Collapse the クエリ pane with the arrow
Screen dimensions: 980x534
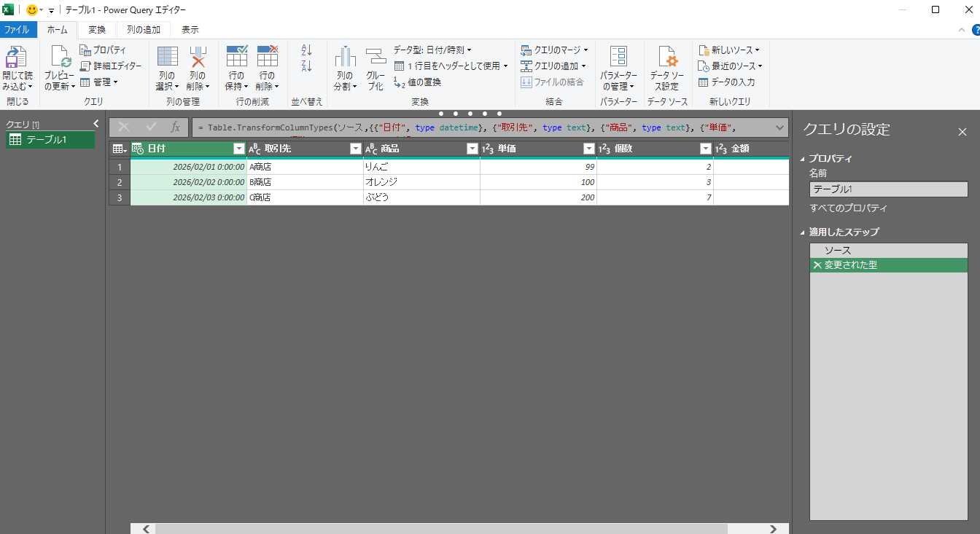pyautogui.click(x=96, y=124)
